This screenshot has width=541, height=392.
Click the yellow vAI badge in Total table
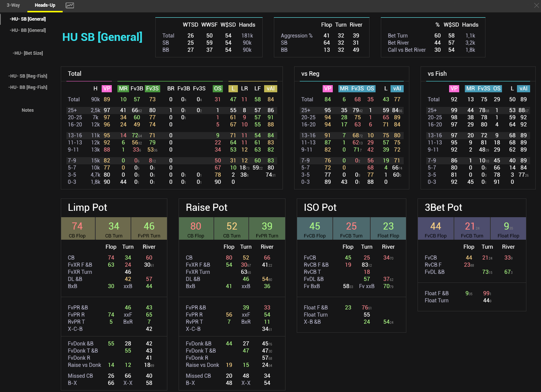pyautogui.click(x=270, y=89)
